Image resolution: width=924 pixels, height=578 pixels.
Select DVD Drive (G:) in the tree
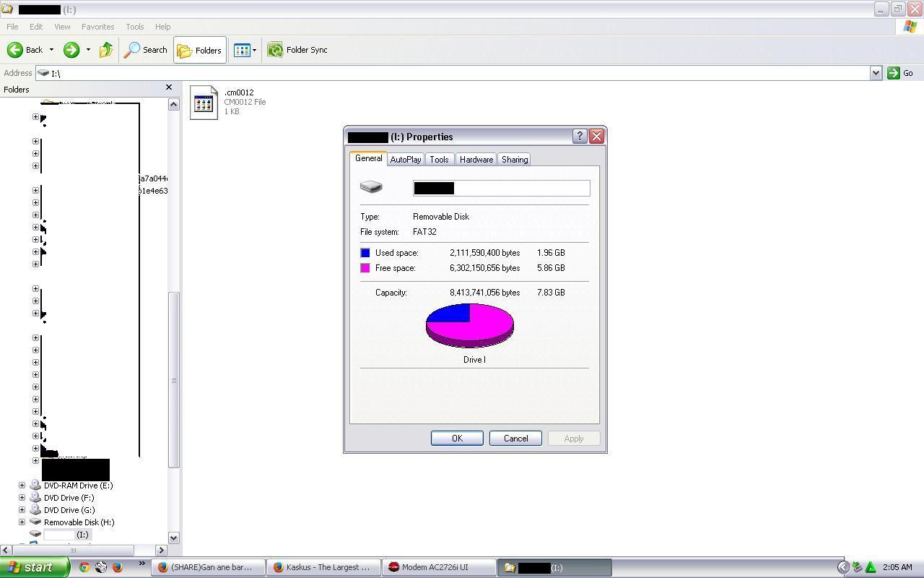[x=69, y=510]
